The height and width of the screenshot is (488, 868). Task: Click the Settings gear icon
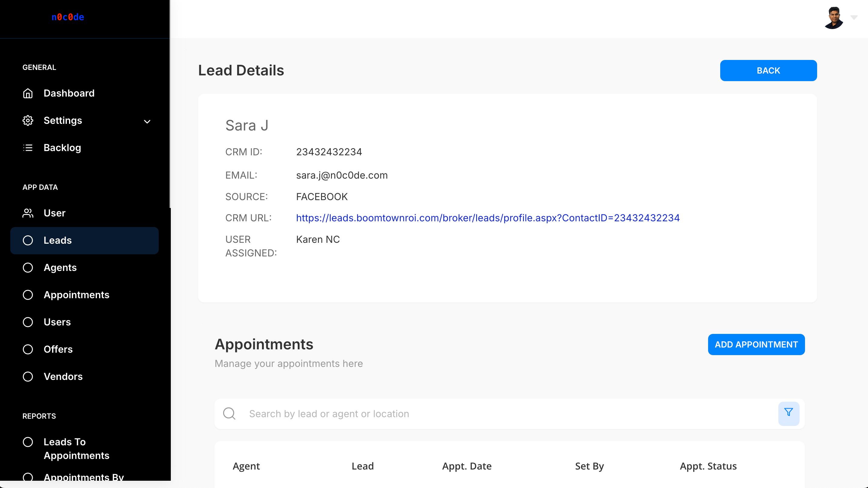click(x=28, y=120)
